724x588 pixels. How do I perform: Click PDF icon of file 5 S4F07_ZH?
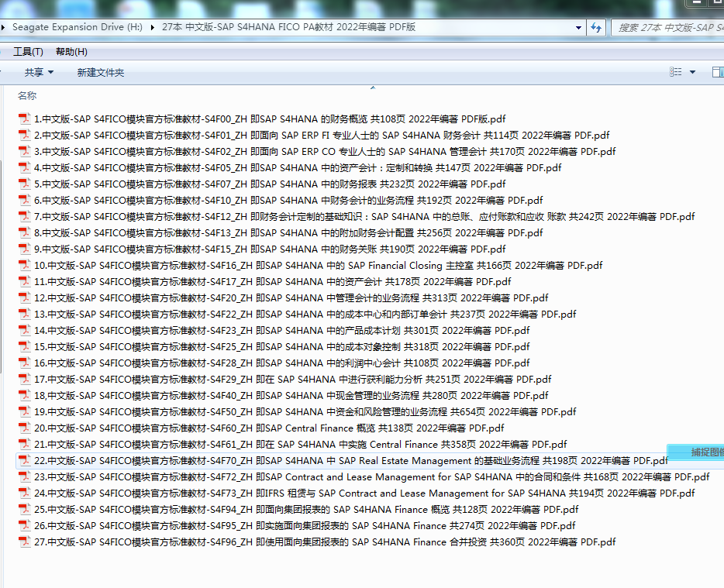(x=25, y=184)
